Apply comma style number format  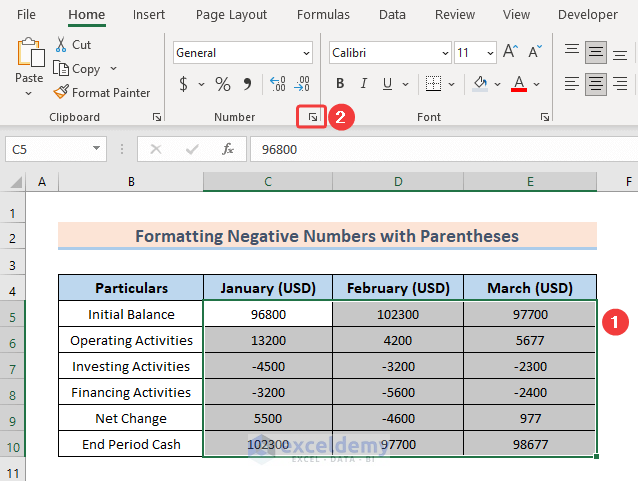[247, 84]
